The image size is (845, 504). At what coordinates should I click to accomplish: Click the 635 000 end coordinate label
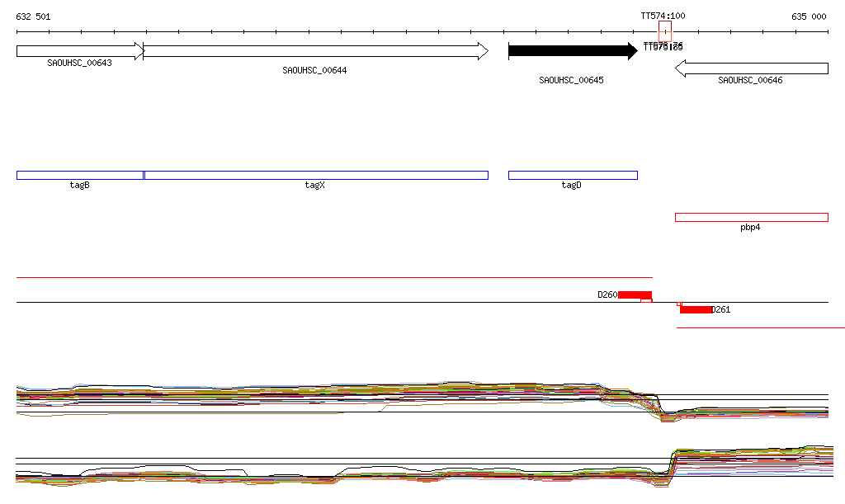point(809,16)
